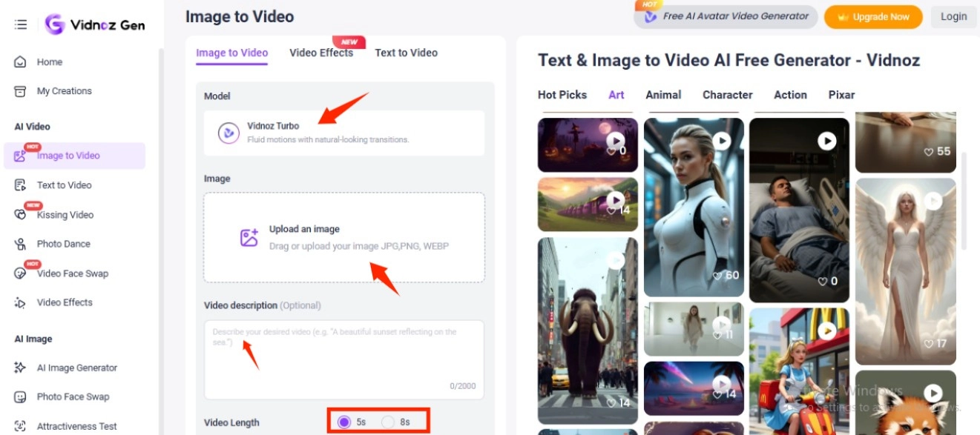Click the Upgrade Now button
The width and height of the screenshot is (980, 435).
pyautogui.click(x=873, y=16)
